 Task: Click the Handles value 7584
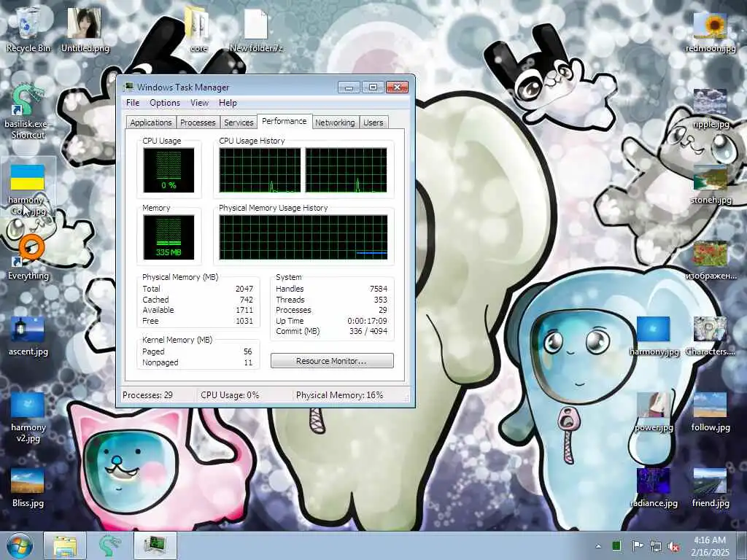click(379, 289)
